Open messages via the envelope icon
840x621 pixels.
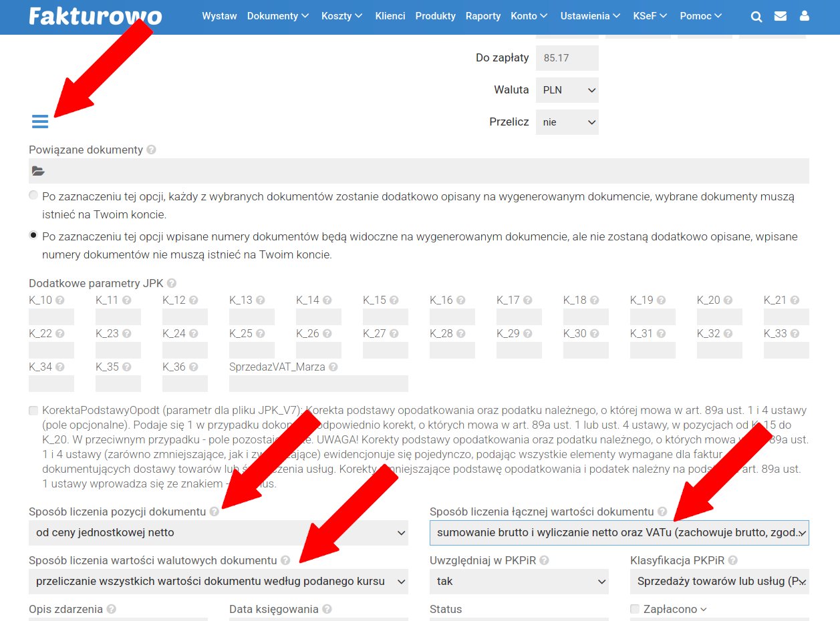coord(780,17)
